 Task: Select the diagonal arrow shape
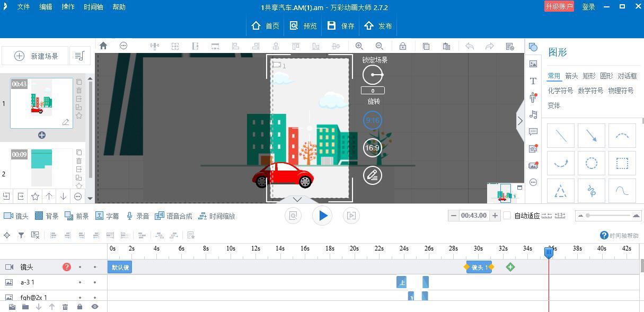pyautogui.click(x=592, y=136)
